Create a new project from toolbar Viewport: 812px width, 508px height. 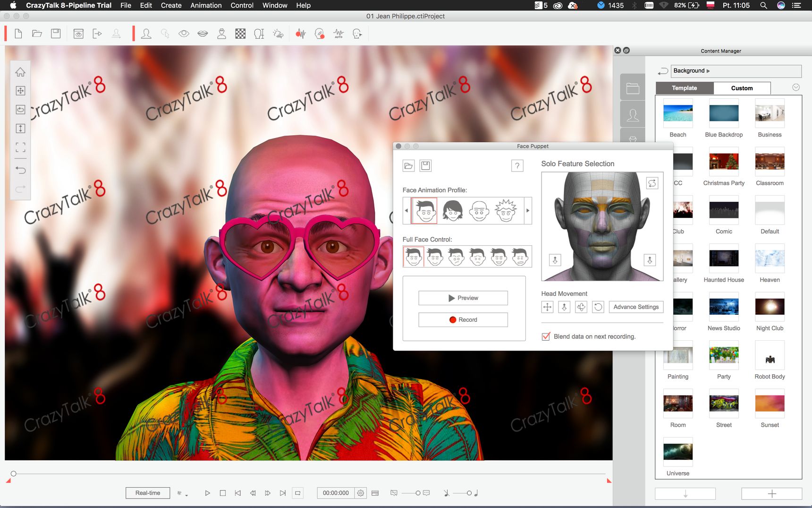tap(18, 34)
